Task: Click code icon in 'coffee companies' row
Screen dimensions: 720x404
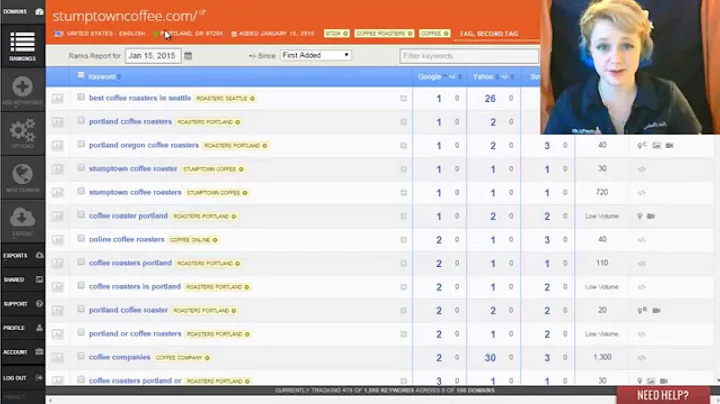Action: [x=641, y=358]
